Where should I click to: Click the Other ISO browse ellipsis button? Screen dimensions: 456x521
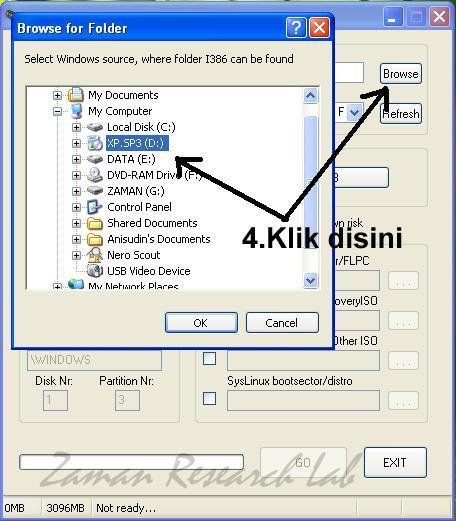pyautogui.click(x=403, y=360)
